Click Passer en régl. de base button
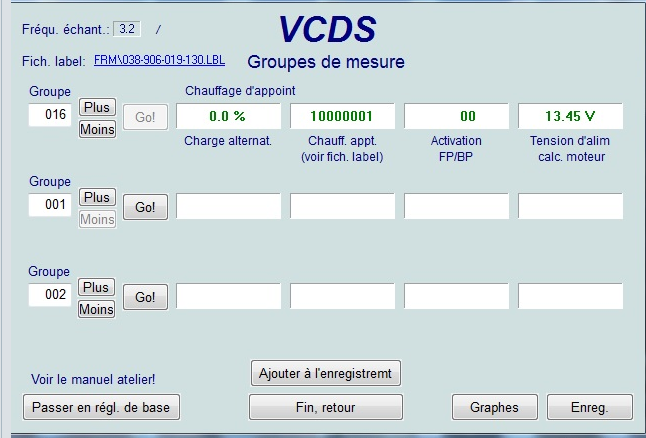This screenshot has height=438, width=646. coord(101,407)
